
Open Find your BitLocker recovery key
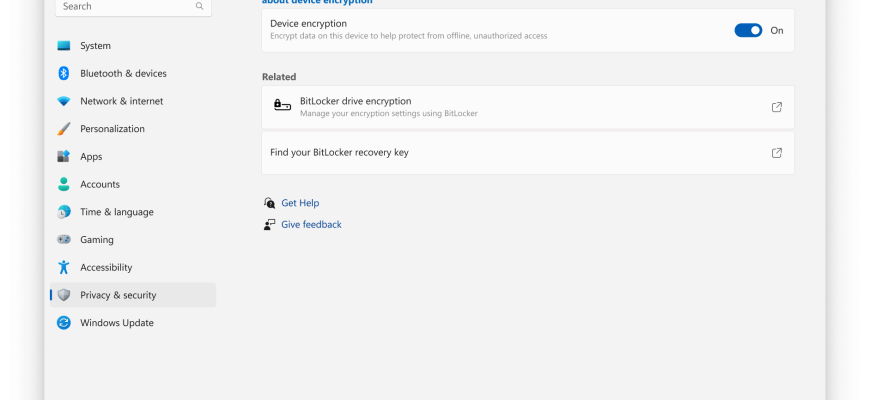(x=340, y=153)
